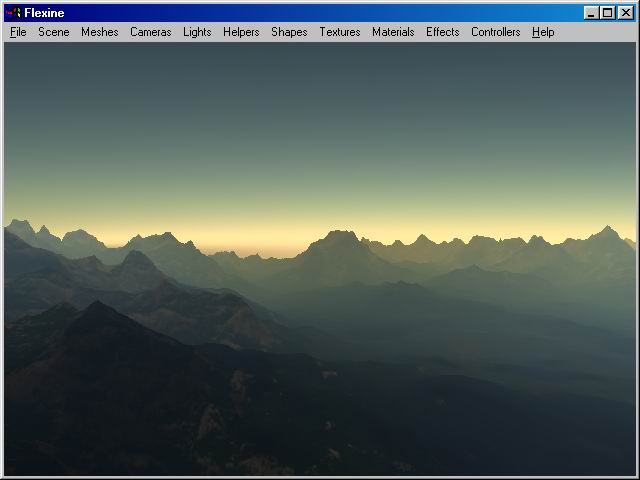Open the Effects menu
This screenshot has width=640, height=480.
tap(442, 32)
